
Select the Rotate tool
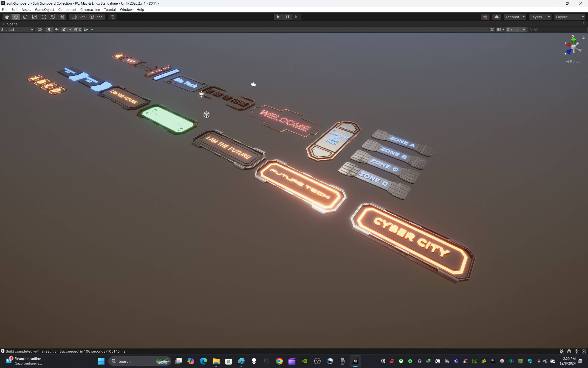(25, 17)
